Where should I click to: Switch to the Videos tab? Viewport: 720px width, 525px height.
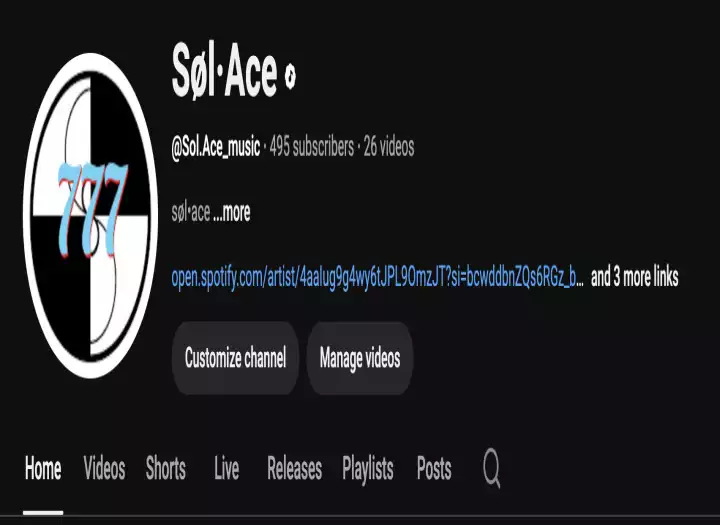coord(104,469)
